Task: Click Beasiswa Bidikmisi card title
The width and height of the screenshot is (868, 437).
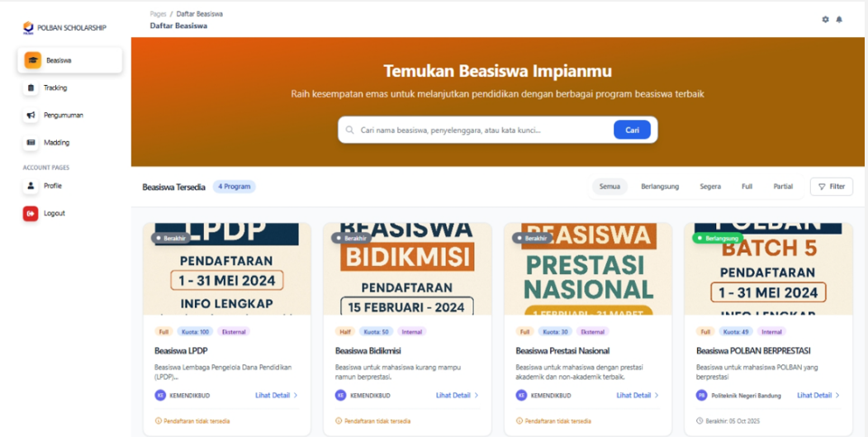Action: (368, 350)
